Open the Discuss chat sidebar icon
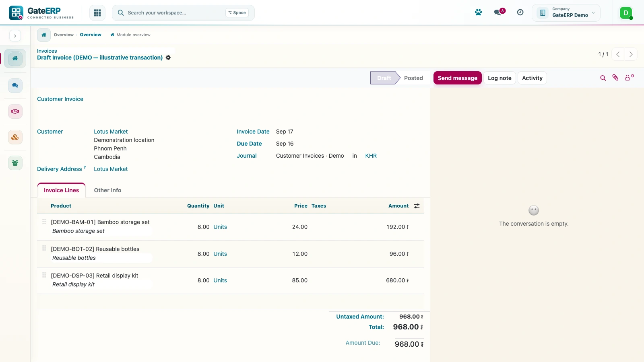The image size is (644, 362). (x=15, y=85)
